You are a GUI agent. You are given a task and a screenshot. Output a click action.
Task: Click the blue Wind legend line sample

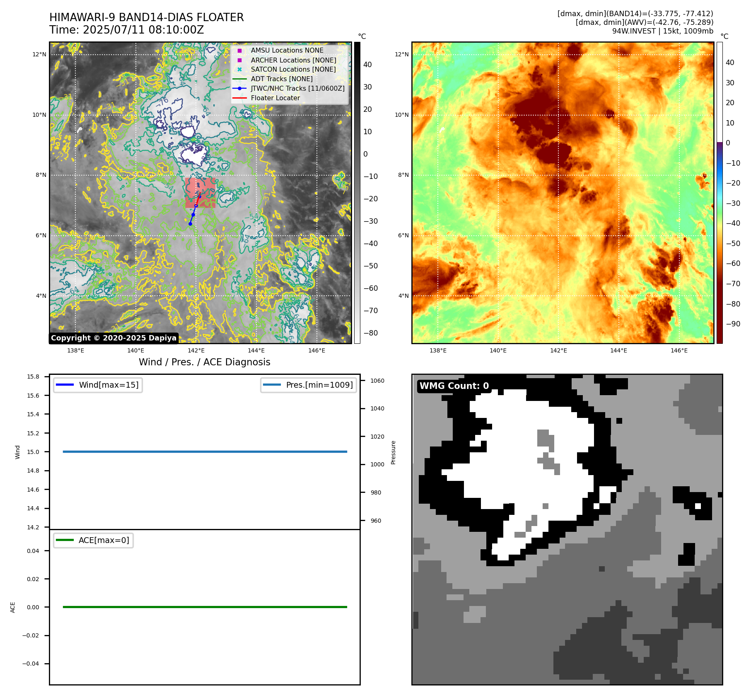[x=65, y=385]
